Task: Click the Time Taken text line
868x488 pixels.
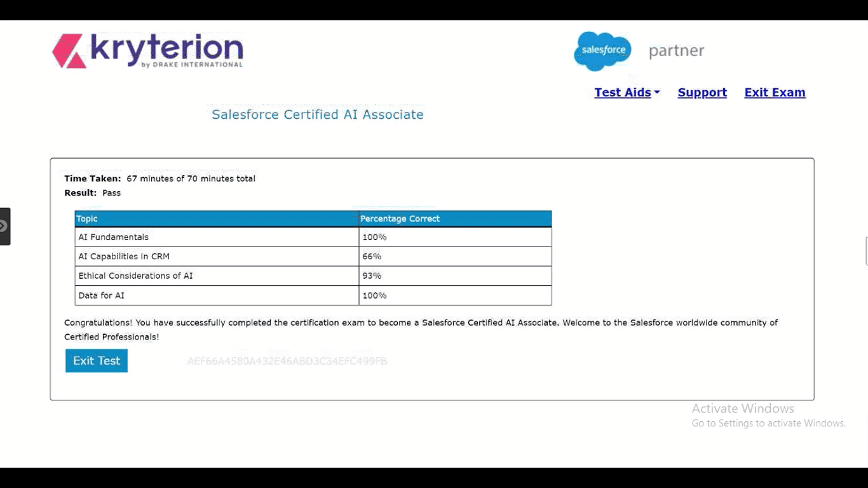Action: click(159, 179)
